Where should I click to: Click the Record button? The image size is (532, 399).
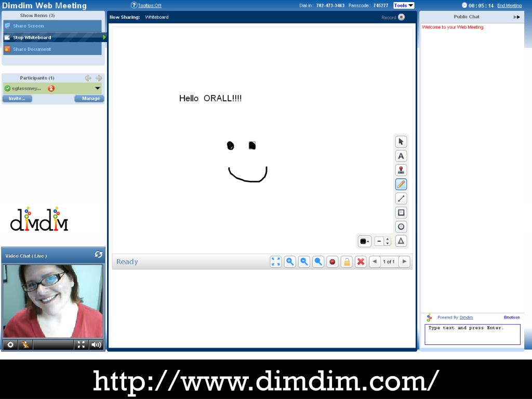[393, 17]
